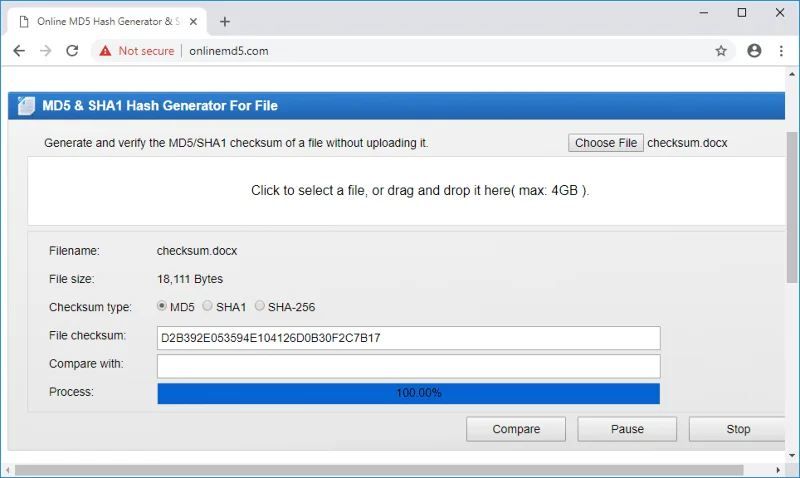Click the scroll left arrow
Image resolution: width=800 pixels, height=478 pixels.
pos(7,470)
